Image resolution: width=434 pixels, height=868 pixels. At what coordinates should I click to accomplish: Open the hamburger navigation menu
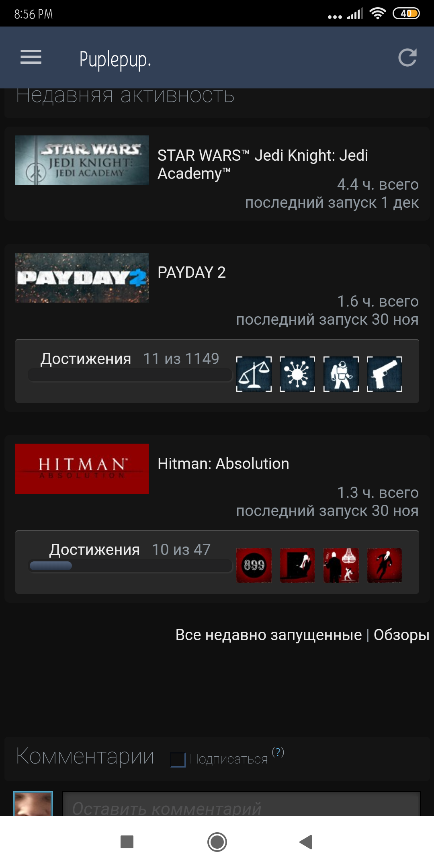point(31,57)
